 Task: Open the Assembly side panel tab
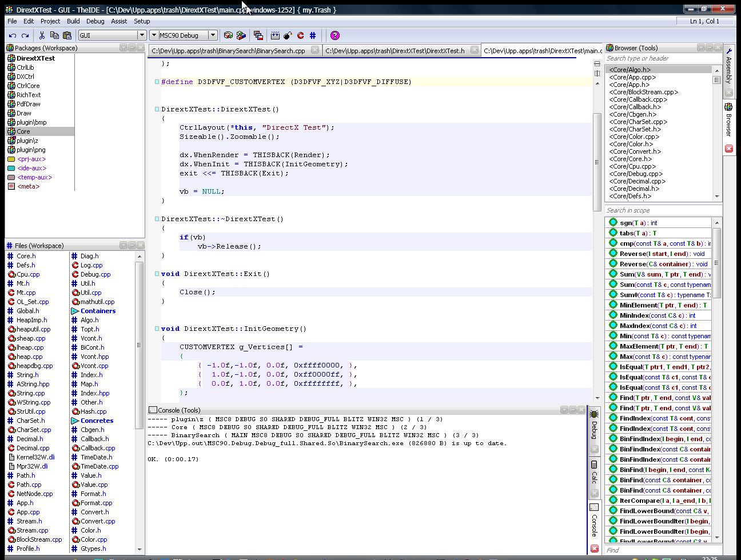[728, 66]
